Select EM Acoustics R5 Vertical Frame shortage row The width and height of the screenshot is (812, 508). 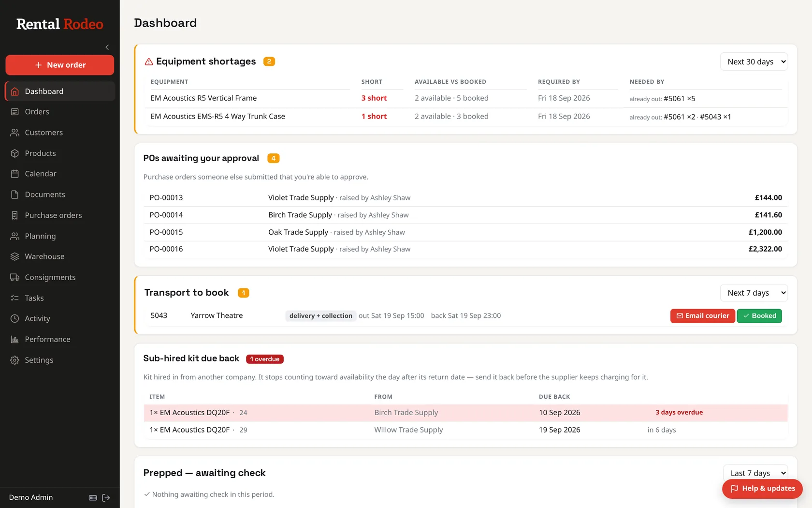[465, 98]
